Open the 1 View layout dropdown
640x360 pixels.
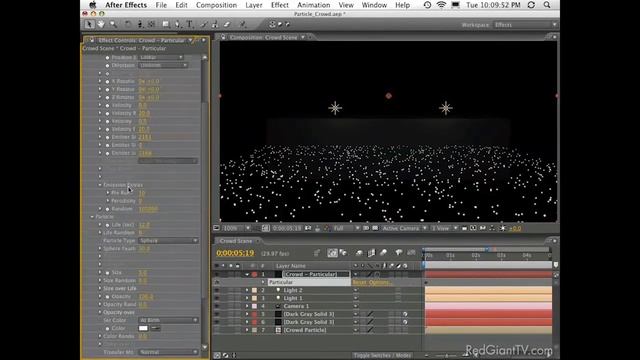pos(444,228)
